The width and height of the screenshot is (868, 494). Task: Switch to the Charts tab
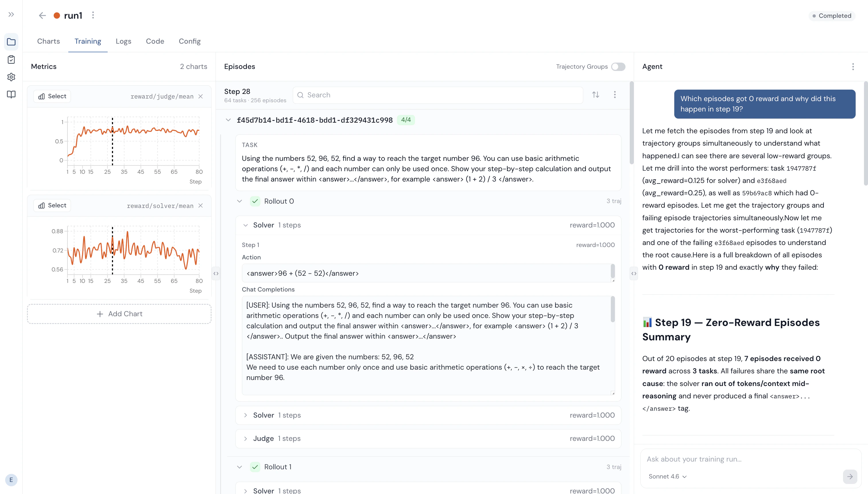[x=49, y=41]
